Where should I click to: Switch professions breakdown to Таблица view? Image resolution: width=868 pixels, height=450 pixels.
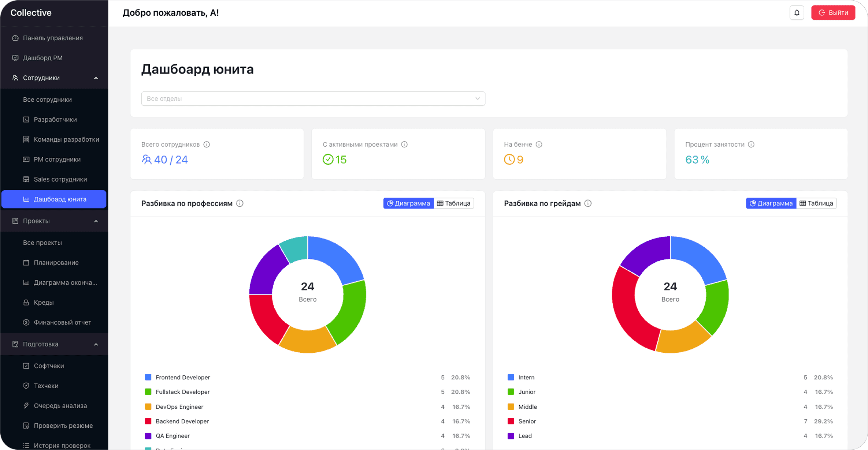pyautogui.click(x=454, y=203)
